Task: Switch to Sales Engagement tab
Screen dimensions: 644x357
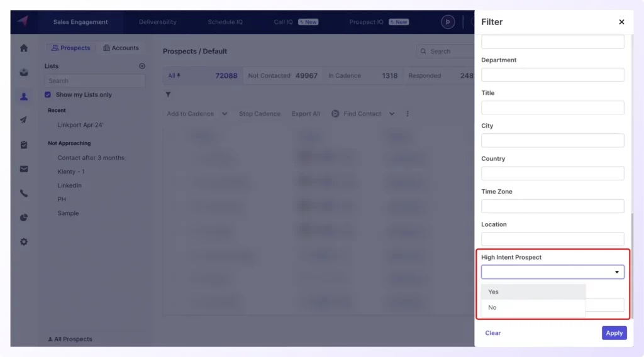Action: 80,22
